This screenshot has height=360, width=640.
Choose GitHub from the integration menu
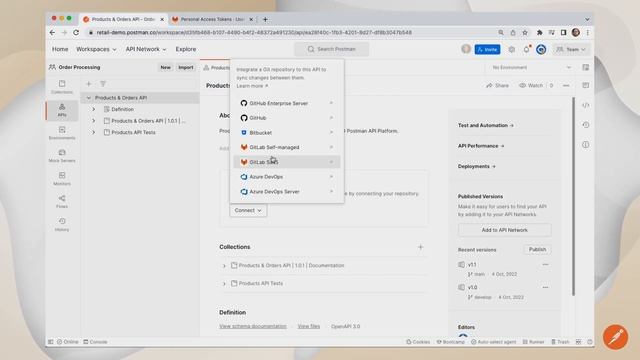tap(287, 118)
